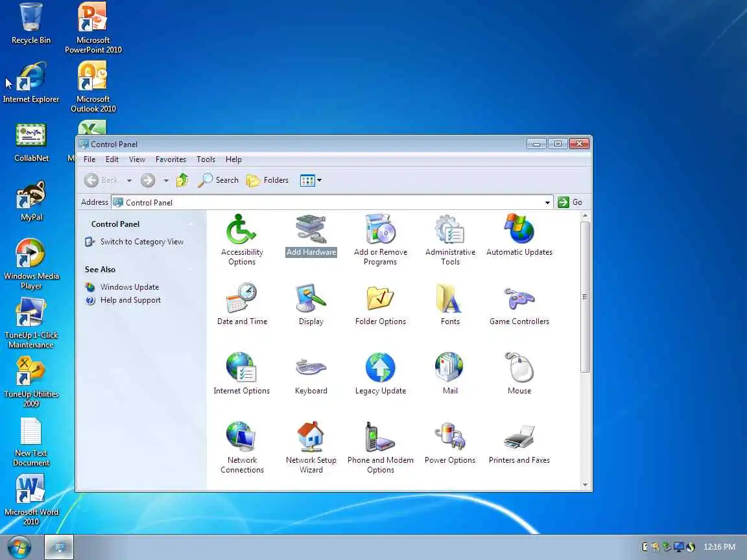
Task: Open the Windows Update link
Action: 130,287
